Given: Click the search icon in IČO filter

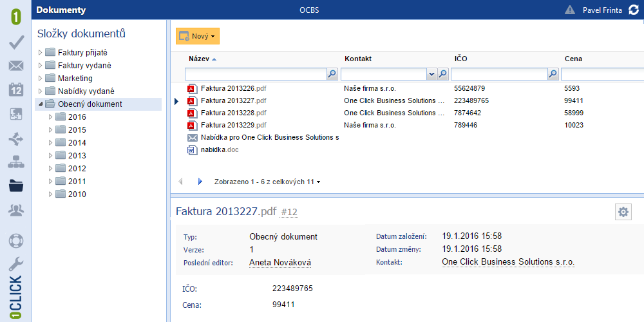Looking at the screenshot, I should [553, 74].
